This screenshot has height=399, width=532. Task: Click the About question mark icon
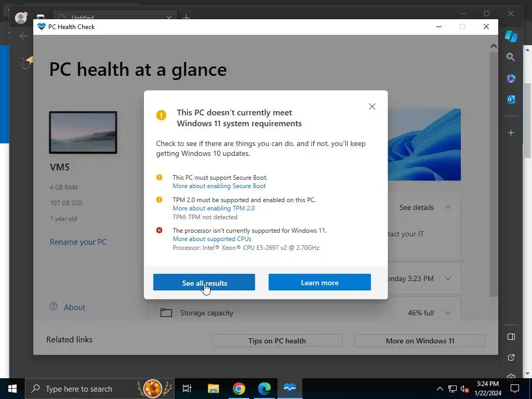point(54,307)
